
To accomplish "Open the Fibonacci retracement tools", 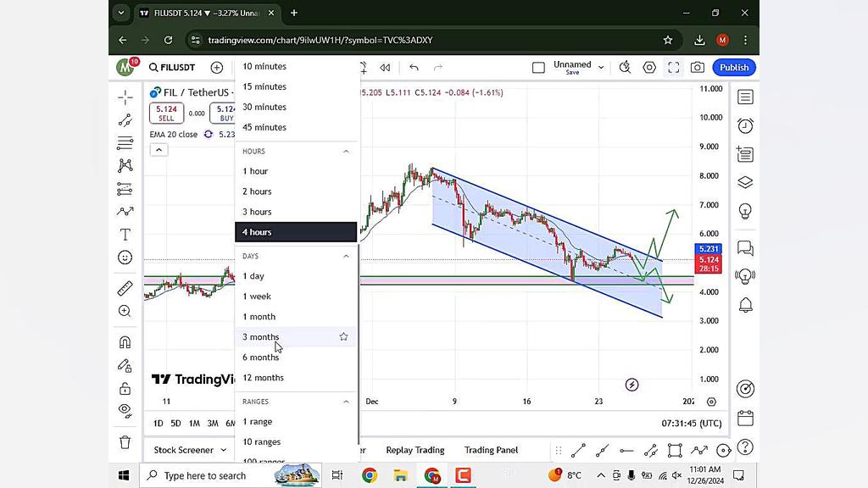I will pos(125,142).
